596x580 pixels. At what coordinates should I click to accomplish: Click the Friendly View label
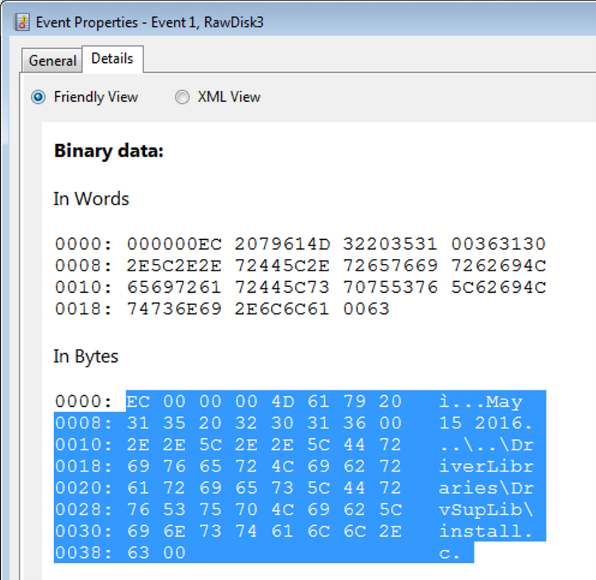coord(96,97)
